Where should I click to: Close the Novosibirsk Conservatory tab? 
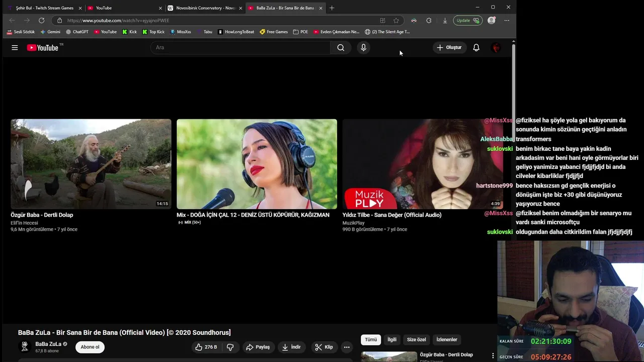(x=240, y=8)
